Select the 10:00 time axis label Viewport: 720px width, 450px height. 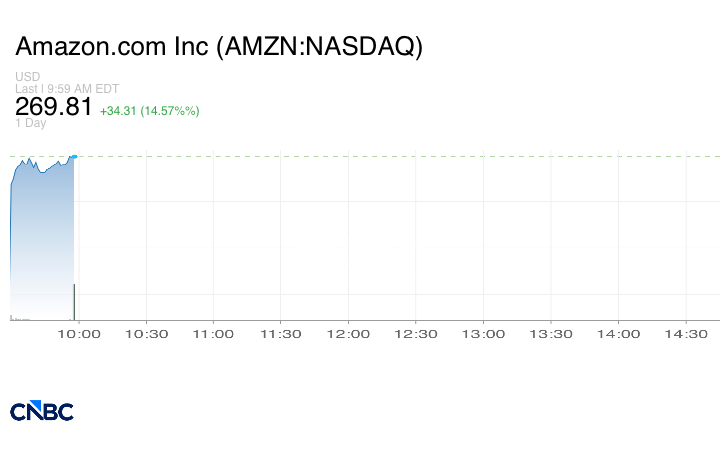[79, 334]
